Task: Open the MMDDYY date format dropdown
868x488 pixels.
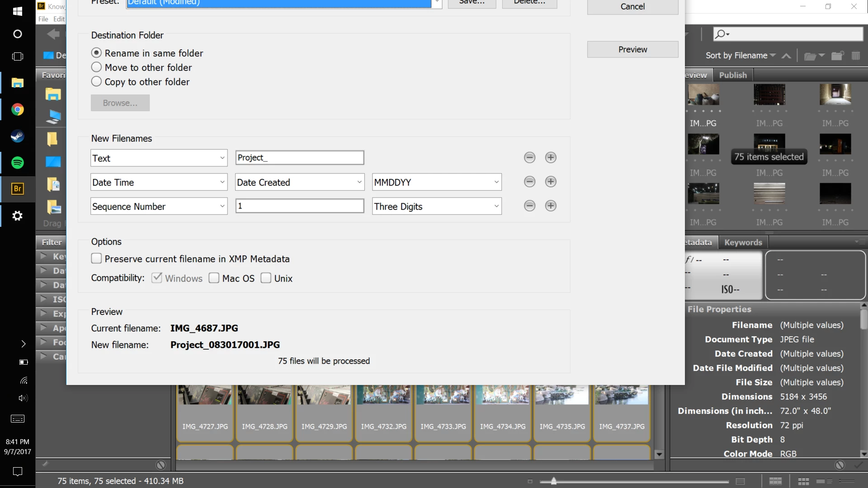Action: click(x=436, y=182)
